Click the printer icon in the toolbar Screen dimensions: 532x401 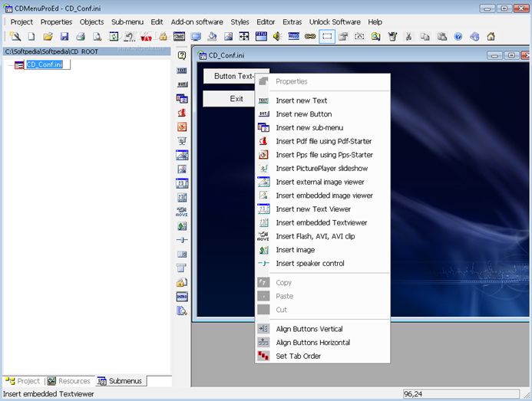[81, 36]
